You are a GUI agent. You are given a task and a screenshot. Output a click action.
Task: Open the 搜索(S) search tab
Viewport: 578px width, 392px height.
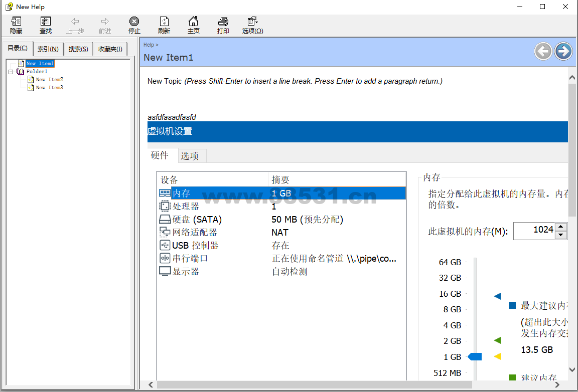[78, 49]
